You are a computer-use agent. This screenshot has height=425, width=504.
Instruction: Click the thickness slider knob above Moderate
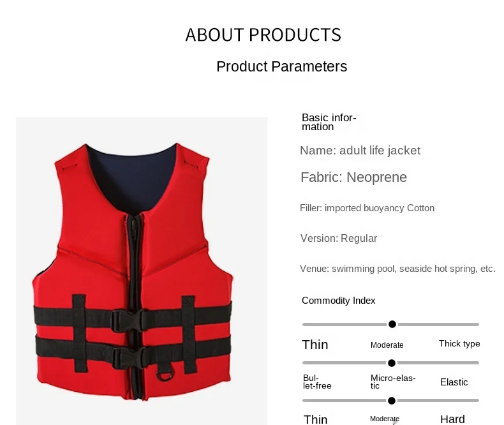[392, 324]
